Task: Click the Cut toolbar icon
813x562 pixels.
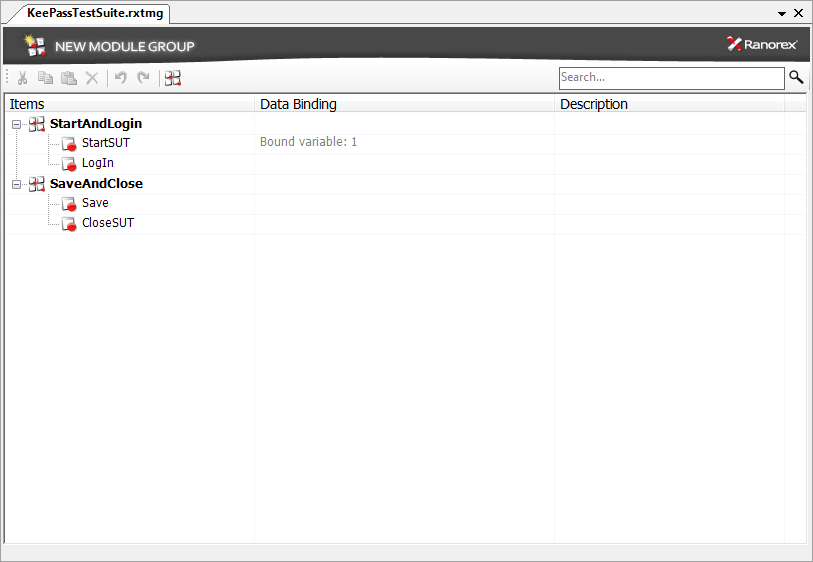Action: click(22, 78)
